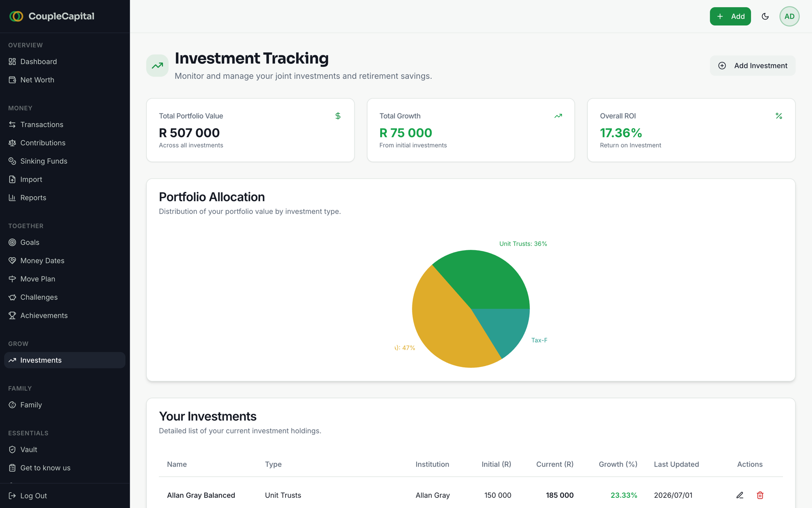Select Sinking Funds in sidebar
812x508 pixels.
(x=65, y=161)
